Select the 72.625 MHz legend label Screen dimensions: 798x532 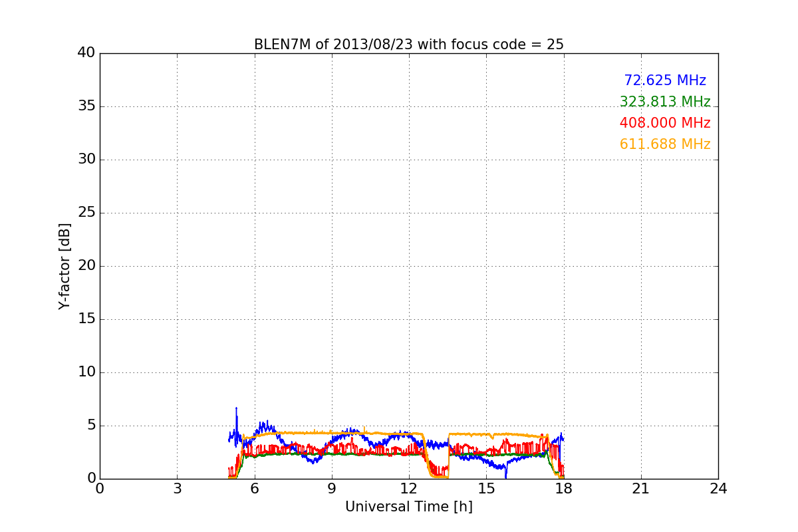[665, 80]
